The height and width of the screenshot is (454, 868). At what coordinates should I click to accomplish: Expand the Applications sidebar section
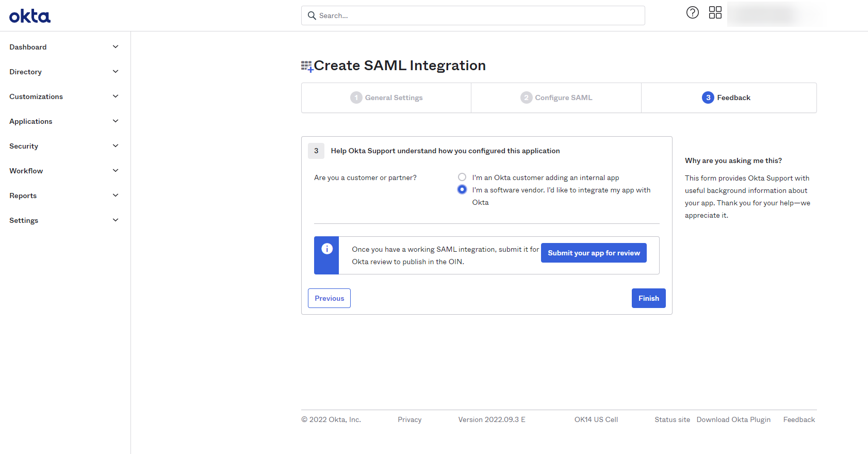64,121
